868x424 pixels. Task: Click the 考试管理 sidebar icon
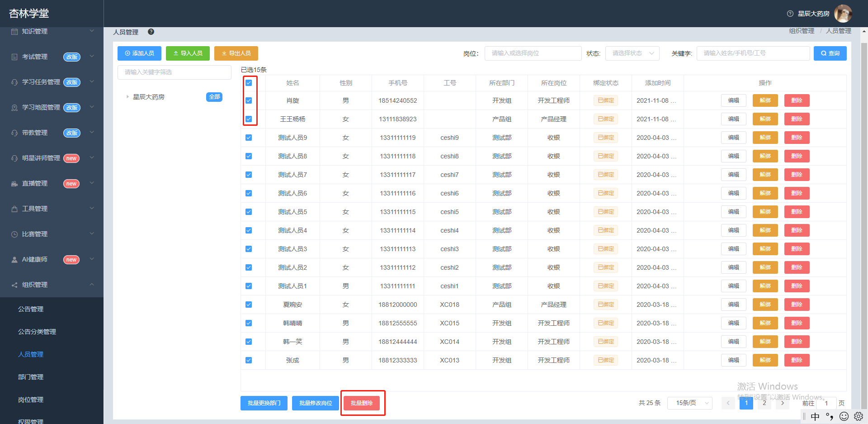14,57
